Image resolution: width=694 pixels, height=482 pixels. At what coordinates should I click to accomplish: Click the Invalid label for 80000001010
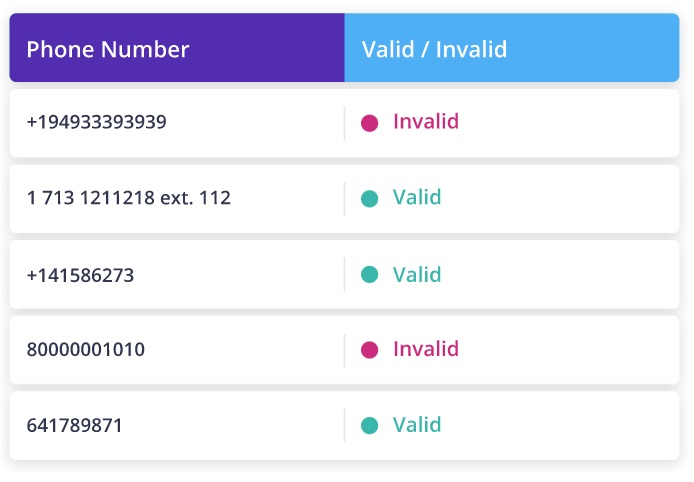(426, 349)
